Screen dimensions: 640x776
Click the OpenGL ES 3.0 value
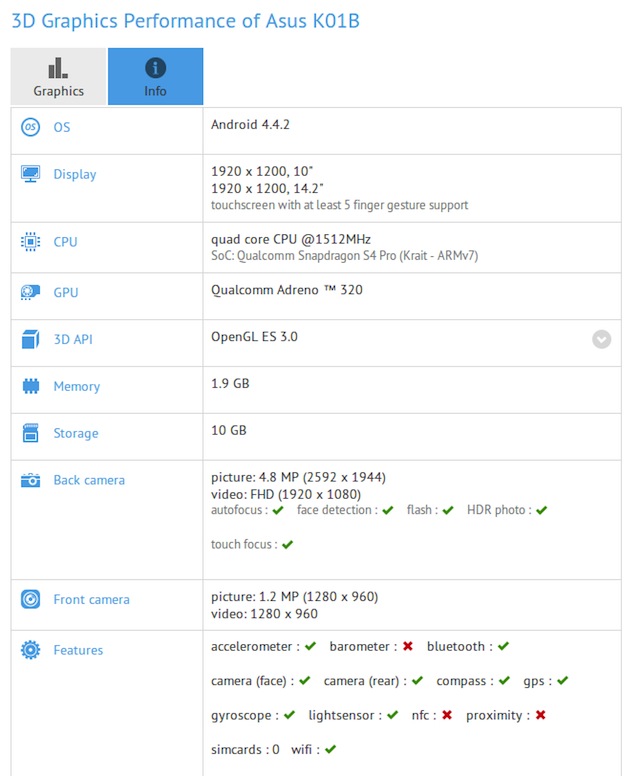point(254,337)
